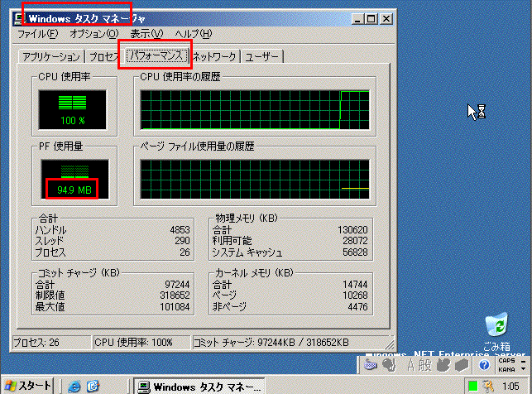This screenshot has width=532, height=394.
Task: Click the green CPU usage tray icon
Action: click(x=472, y=386)
